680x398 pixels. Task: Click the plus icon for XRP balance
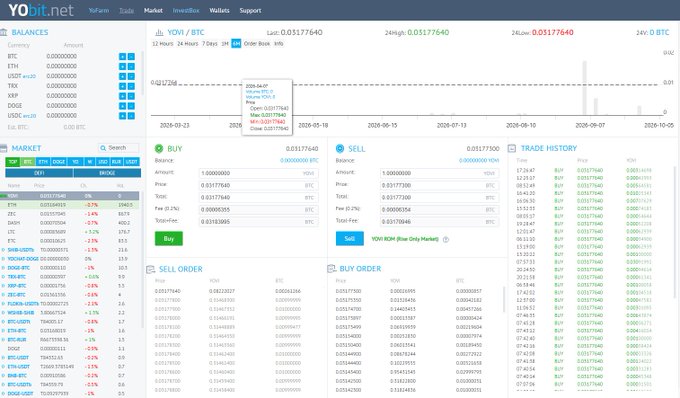click(x=122, y=96)
